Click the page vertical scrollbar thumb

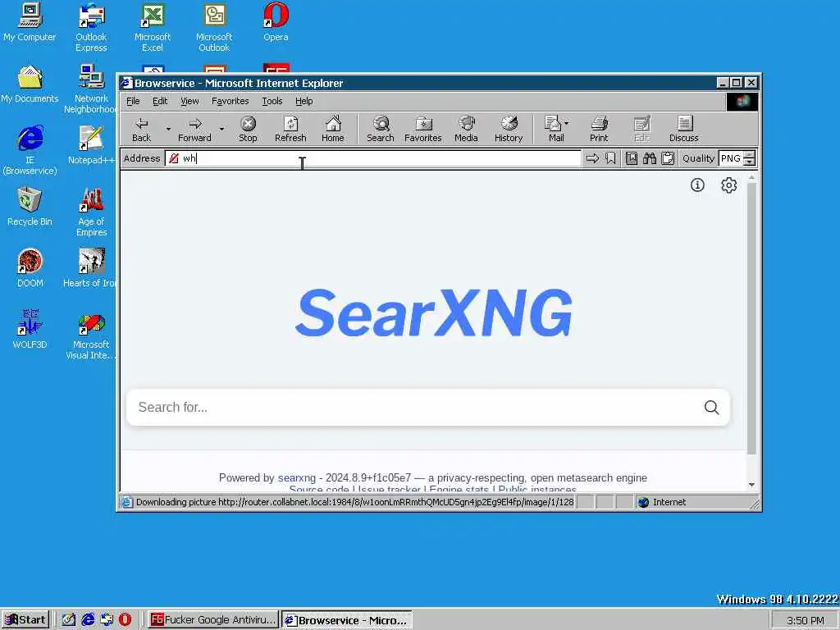coord(751,319)
